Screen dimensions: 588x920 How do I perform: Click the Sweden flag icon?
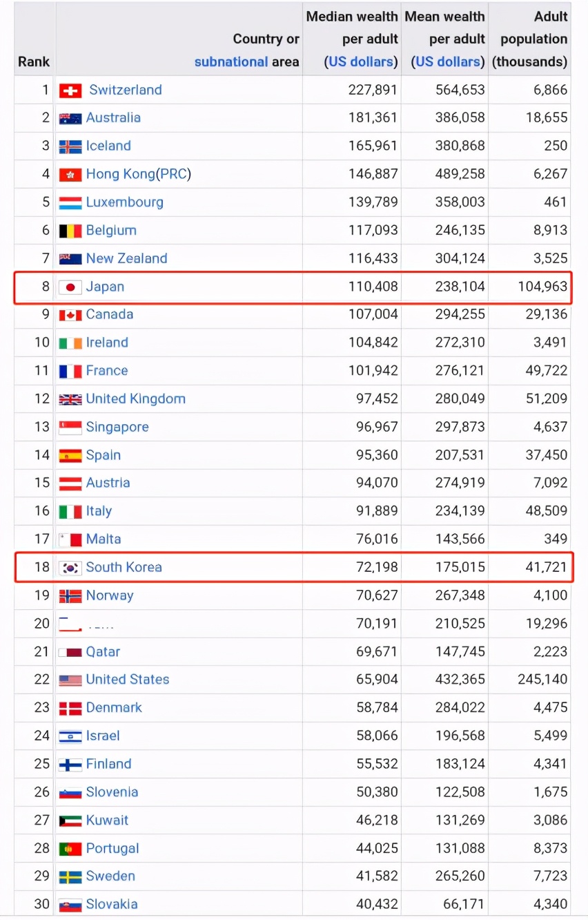(70, 877)
